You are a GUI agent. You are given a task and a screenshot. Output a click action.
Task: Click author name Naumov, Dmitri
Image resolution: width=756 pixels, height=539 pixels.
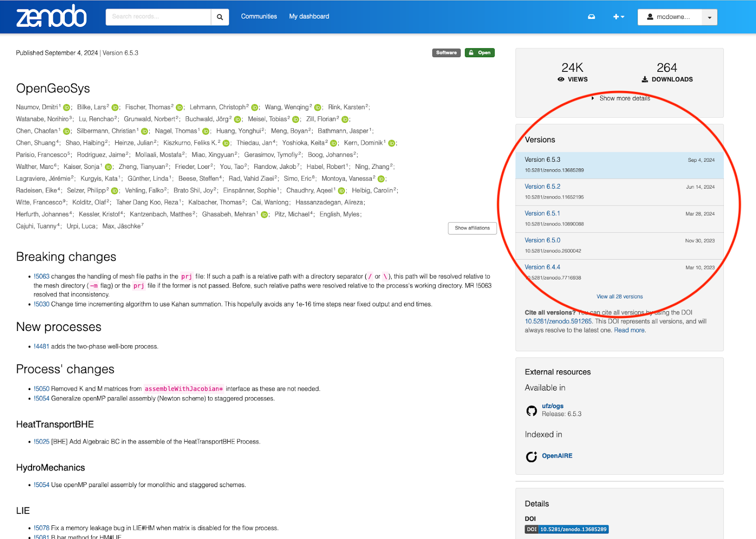[37, 107]
